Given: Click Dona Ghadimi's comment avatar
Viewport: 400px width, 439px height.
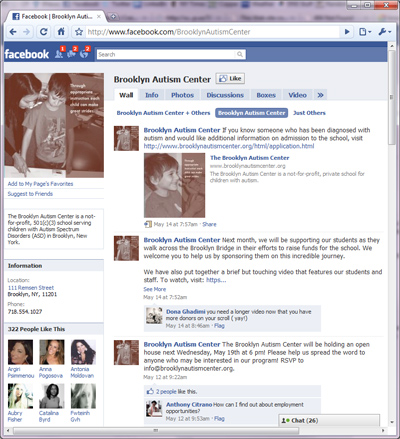Looking at the screenshot, I should (154, 315).
